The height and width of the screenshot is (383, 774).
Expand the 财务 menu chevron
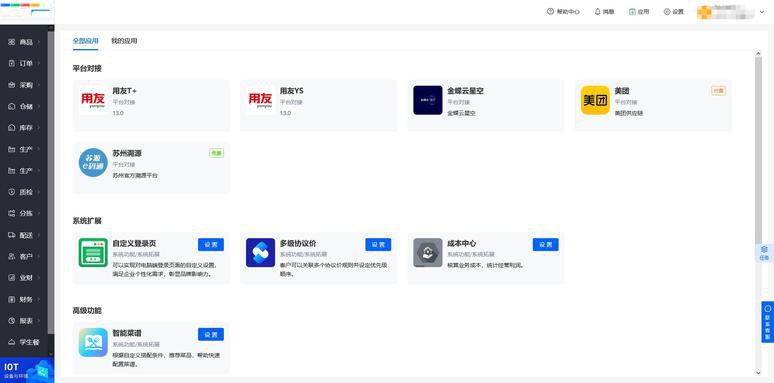click(39, 299)
